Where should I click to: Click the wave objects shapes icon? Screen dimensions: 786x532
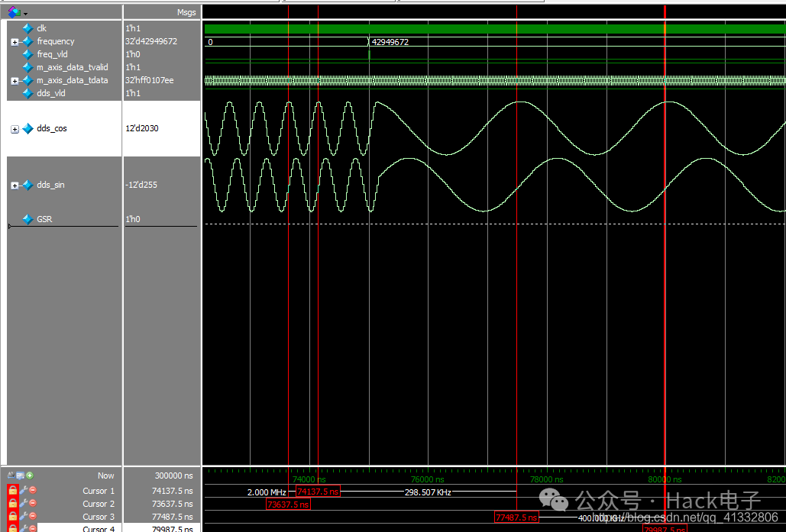pos(14,12)
